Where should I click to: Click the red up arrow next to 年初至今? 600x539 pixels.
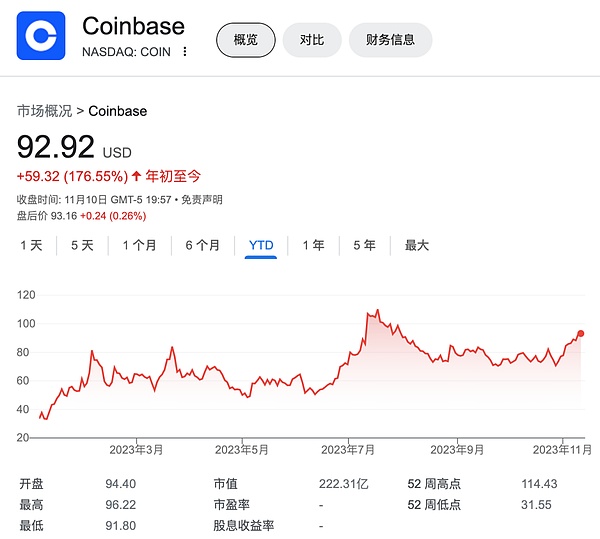point(137,176)
